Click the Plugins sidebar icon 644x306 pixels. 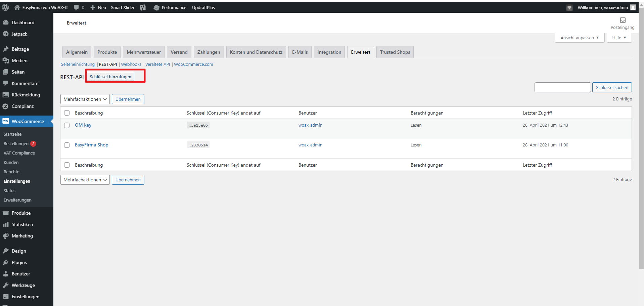[x=6, y=262]
